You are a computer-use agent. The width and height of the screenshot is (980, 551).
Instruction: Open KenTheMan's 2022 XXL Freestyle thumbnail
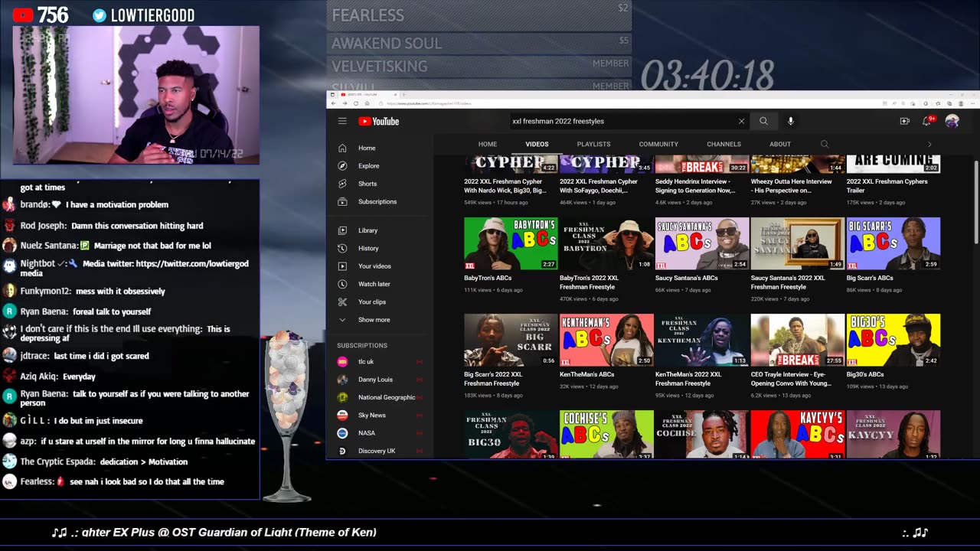click(x=702, y=340)
